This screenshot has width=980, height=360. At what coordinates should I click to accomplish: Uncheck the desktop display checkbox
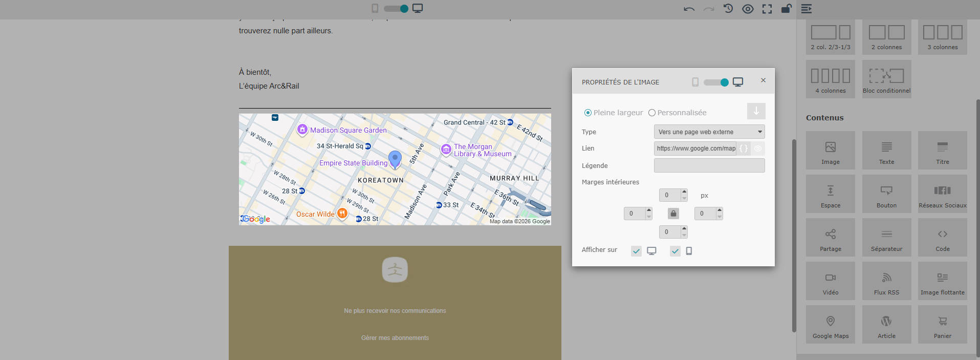coord(636,251)
